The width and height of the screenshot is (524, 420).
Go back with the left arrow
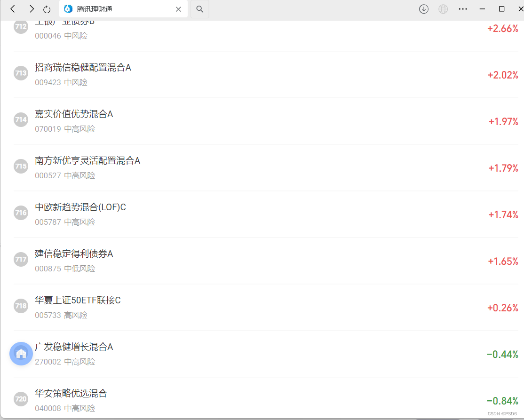pyautogui.click(x=13, y=9)
